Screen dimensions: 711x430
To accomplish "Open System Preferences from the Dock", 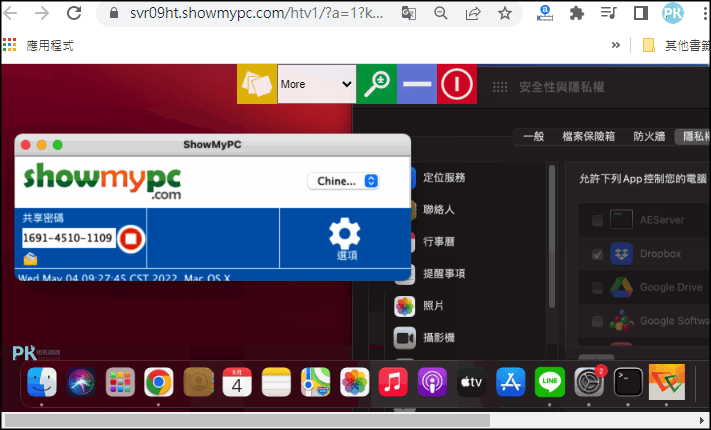I will coord(589,382).
